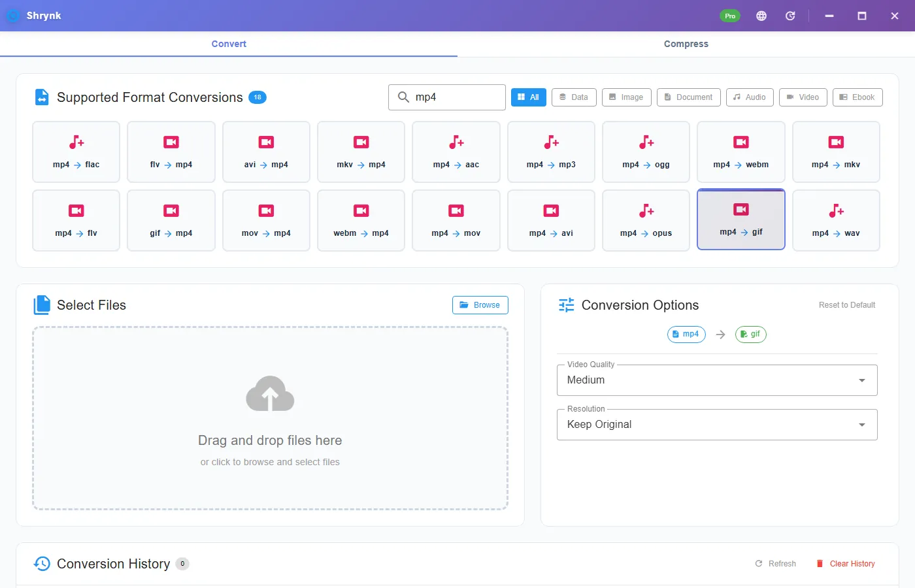The image size is (915, 588).
Task: Pick the mp4 to ogg conversion card
Action: click(646, 152)
